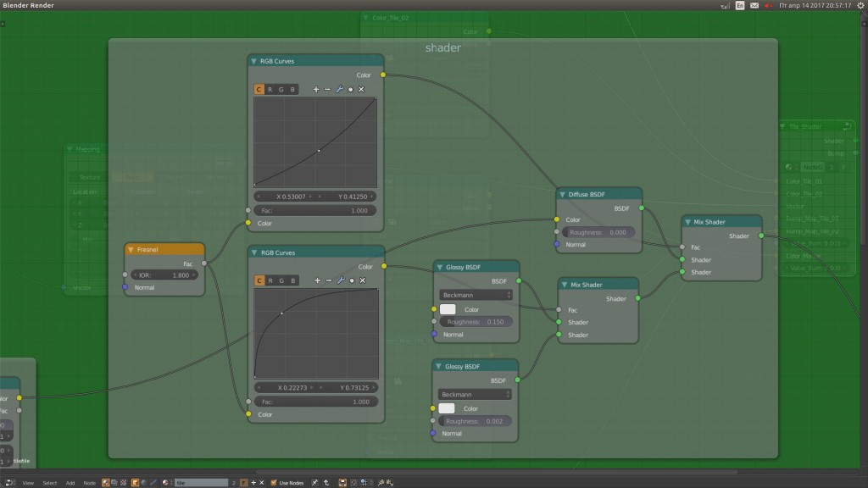Image resolution: width=868 pixels, height=488 pixels.
Task: Click the material shading ball icon in the header
Action: 105,481
